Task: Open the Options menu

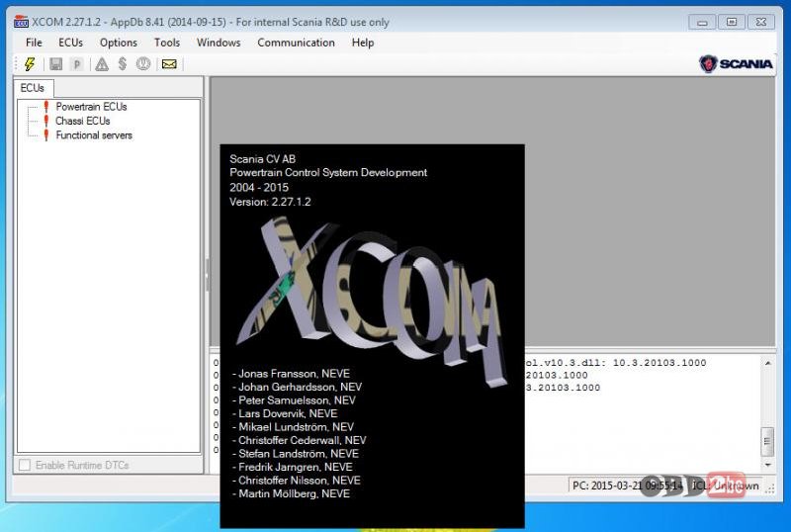Action: coord(119,43)
